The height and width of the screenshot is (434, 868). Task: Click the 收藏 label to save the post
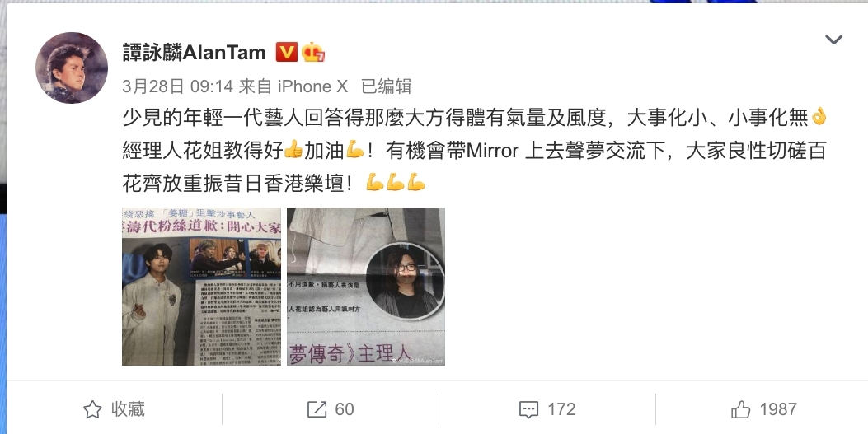pos(128,409)
